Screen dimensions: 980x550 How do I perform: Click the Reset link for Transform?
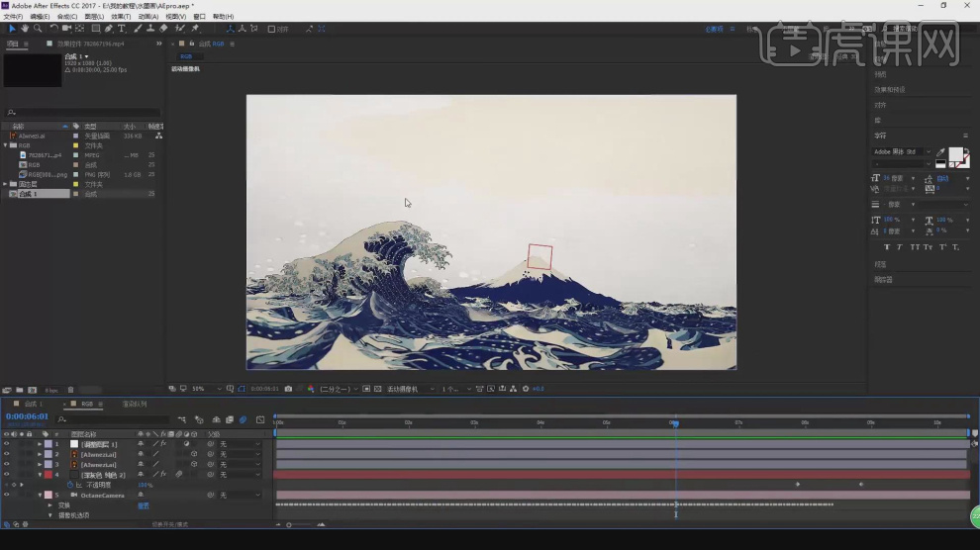coord(144,505)
